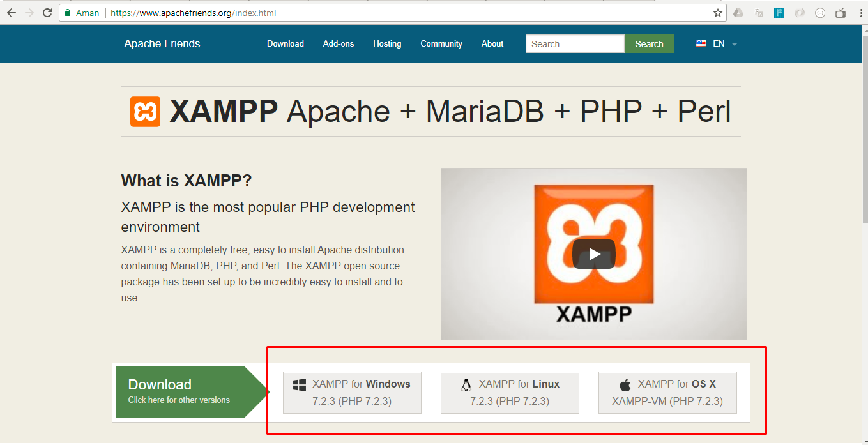Bookmark this page with the star icon
868x445 pixels.
718,13
